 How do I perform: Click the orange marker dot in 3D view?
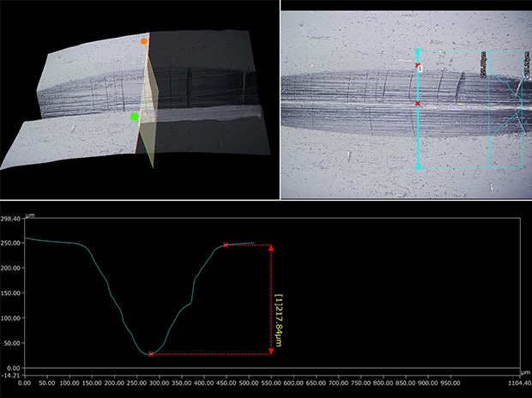pos(144,41)
